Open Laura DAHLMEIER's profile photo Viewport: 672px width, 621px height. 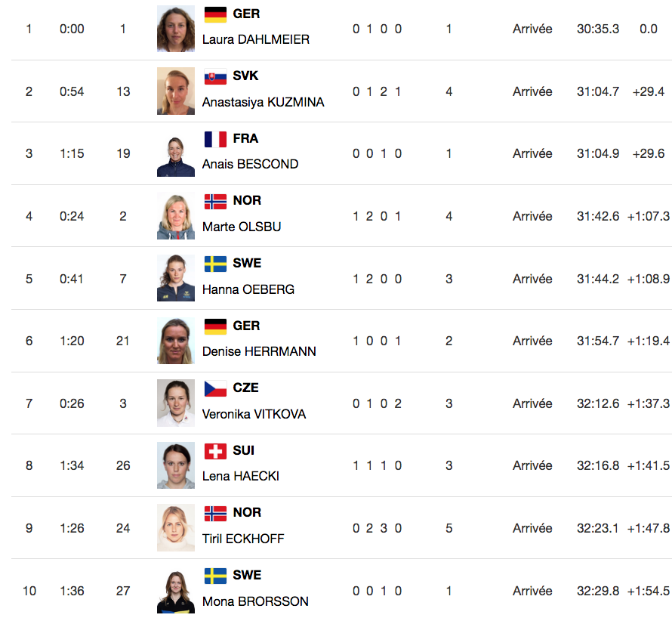point(176,29)
